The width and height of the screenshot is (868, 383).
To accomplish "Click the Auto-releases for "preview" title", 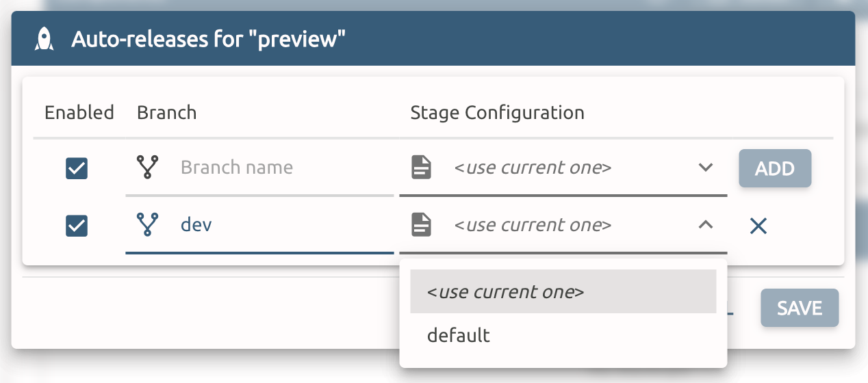I will pyautogui.click(x=208, y=39).
